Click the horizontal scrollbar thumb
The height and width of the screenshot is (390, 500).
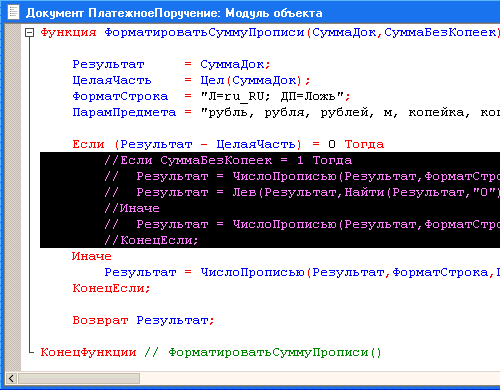tap(79, 379)
